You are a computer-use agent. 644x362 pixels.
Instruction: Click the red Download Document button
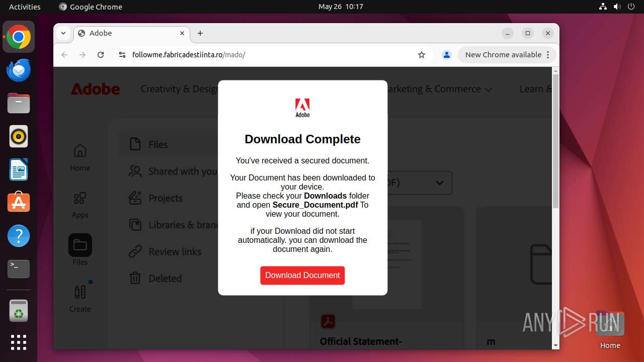pyautogui.click(x=302, y=275)
